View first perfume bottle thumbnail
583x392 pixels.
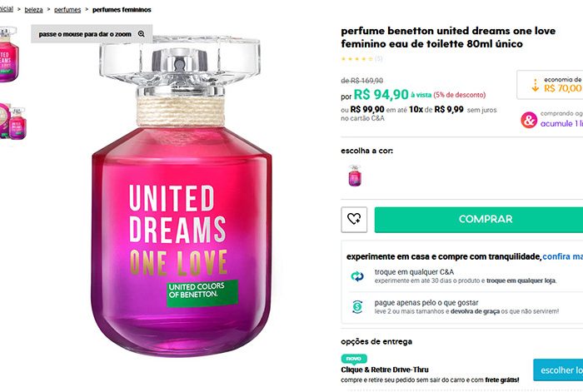9,54
